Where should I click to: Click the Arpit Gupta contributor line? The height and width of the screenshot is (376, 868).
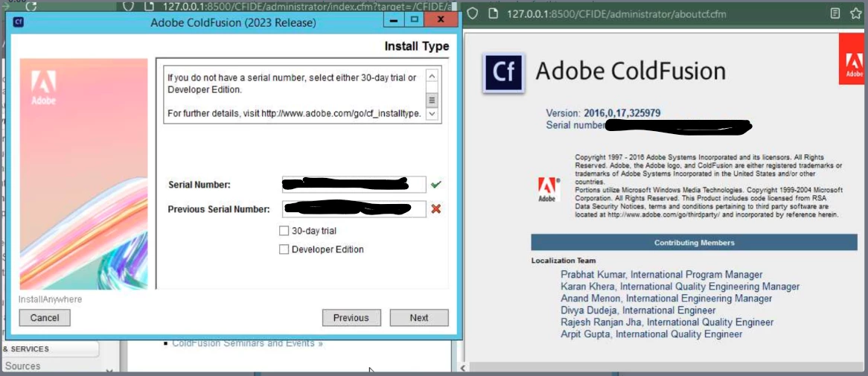click(651, 334)
